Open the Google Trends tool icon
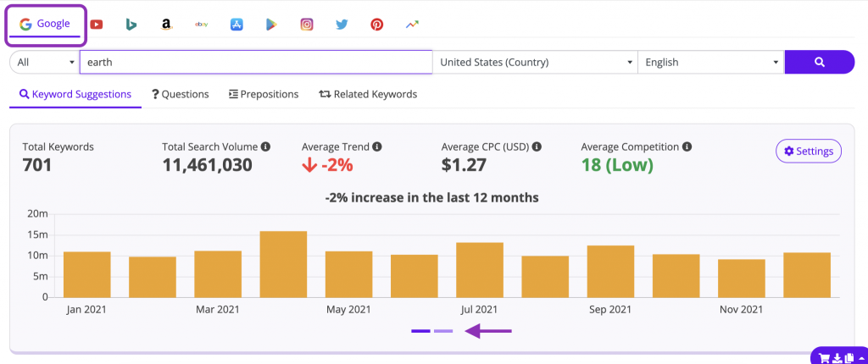 412,25
